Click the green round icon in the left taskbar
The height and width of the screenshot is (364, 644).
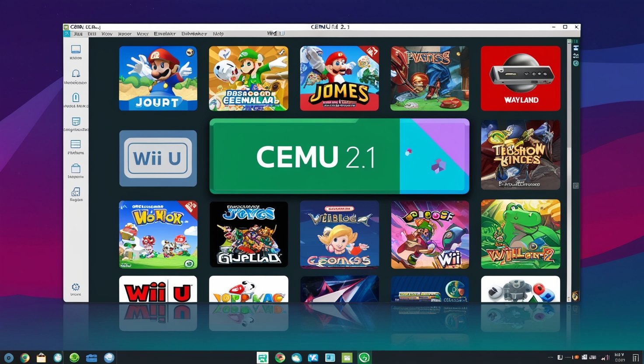(x=74, y=357)
